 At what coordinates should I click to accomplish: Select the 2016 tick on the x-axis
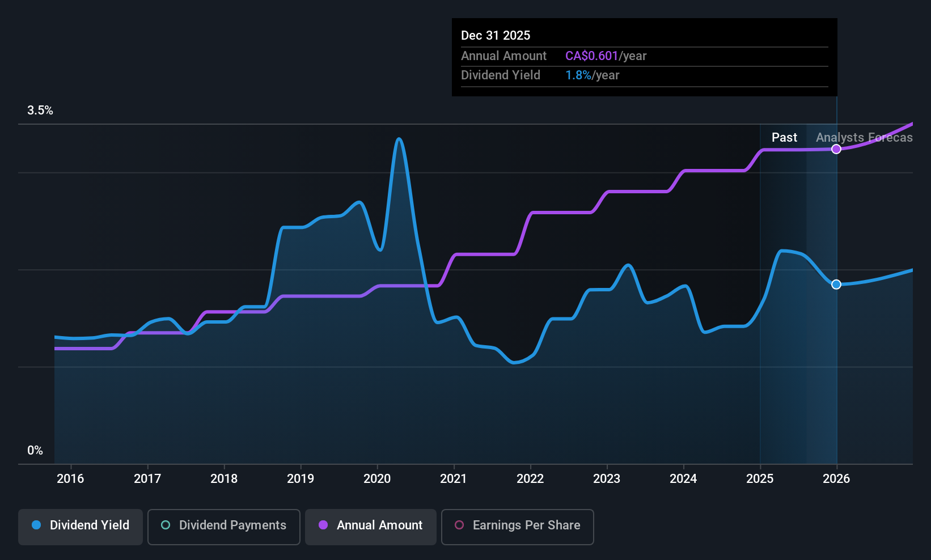70,479
